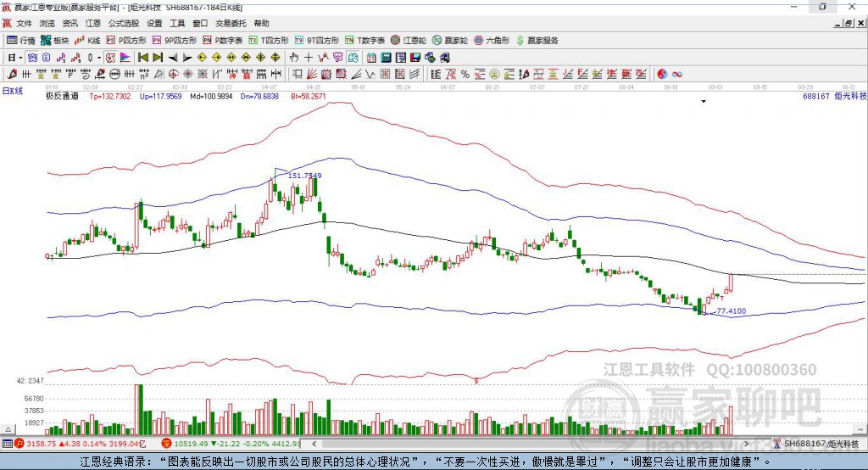Click the 10519.49 index in status bar
The width and height of the screenshot is (868, 470).
pos(190,444)
